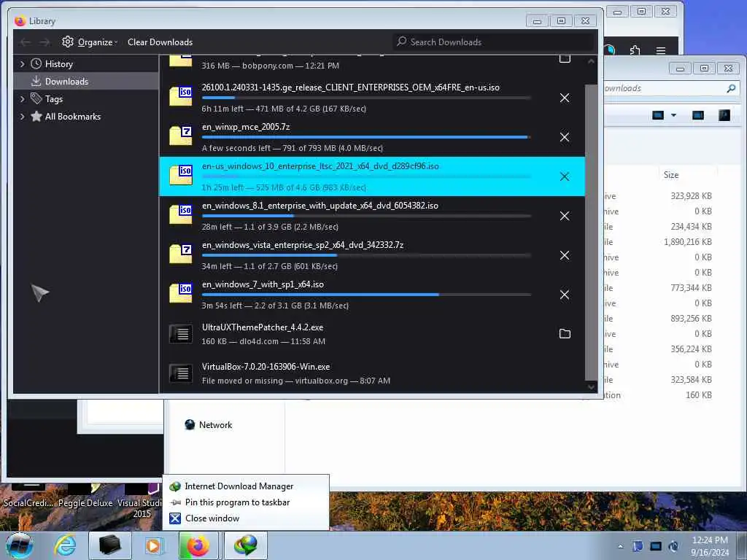Select the UltraUXThemePatcher_4.4.2.exe file name

coord(263,327)
